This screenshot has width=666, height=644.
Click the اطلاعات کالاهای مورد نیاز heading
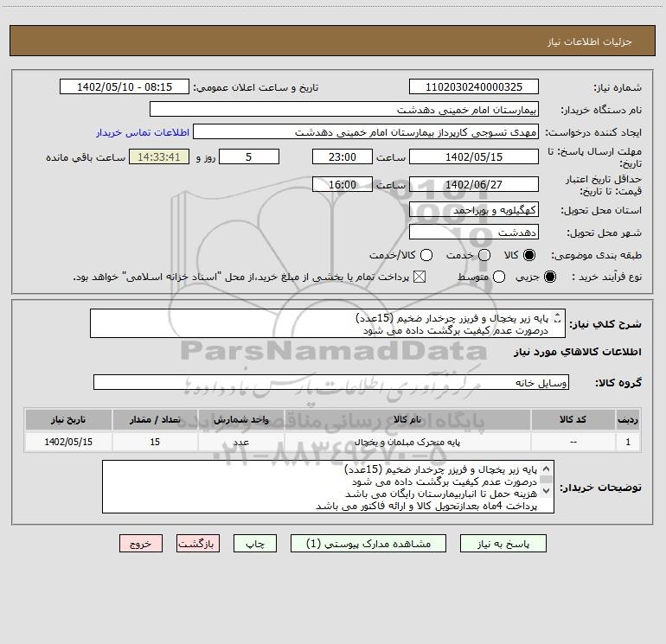pyautogui.click(x=578, y=352)
